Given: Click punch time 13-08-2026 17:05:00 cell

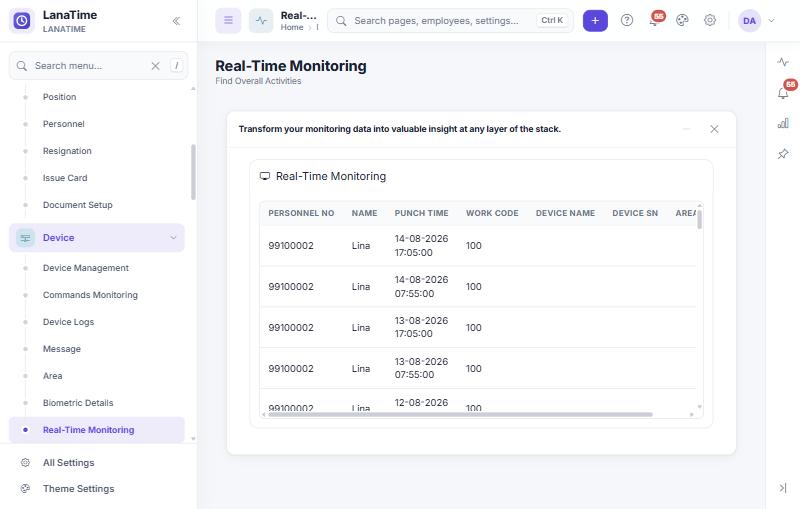Looking at the screenshot, I should click(x=421, y=327).
